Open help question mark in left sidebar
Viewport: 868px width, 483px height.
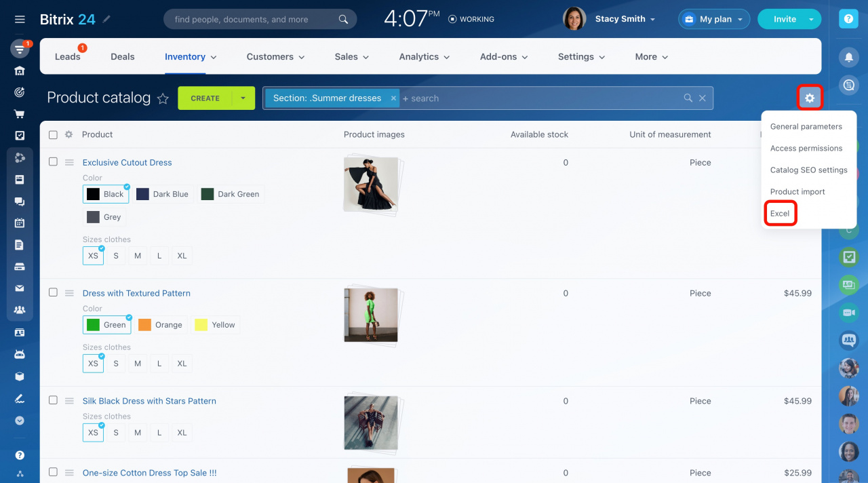tap(20, 455)
